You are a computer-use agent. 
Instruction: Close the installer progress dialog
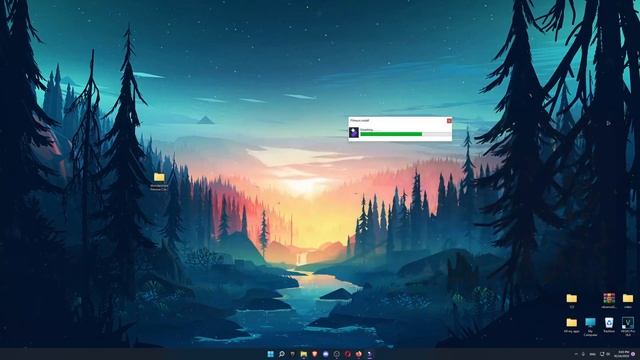(x=449, y=121)
